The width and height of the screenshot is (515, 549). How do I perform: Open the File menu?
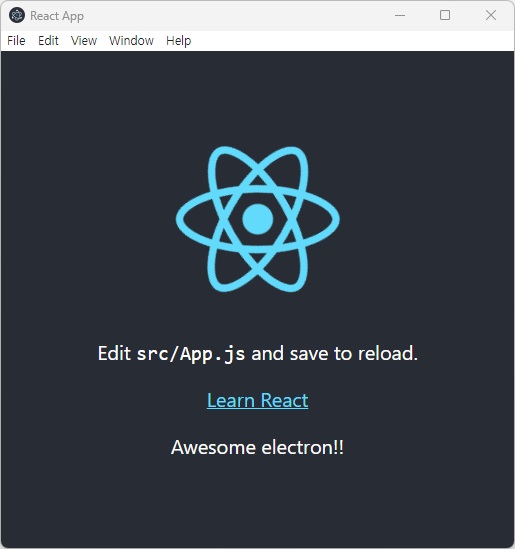16,41
